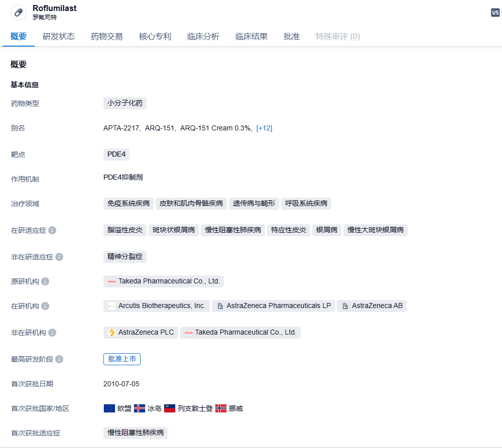The height and width of the screenshot is (448, 502).
Task: Switch to the 研发状态 tab
Action: click(x=59, y=37)
